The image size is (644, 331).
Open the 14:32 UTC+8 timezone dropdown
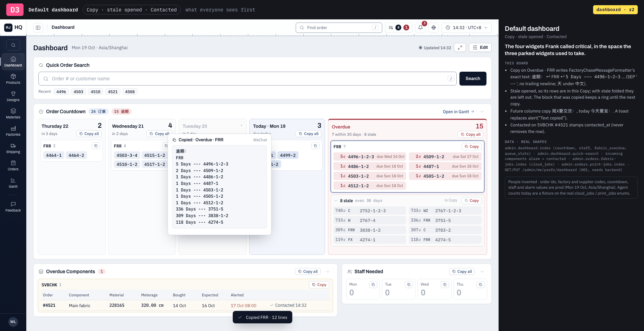click(x=466, y=28)
